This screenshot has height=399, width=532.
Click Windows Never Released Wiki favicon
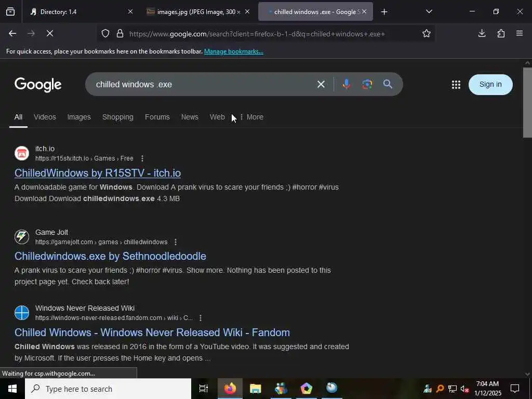point(22,313)
